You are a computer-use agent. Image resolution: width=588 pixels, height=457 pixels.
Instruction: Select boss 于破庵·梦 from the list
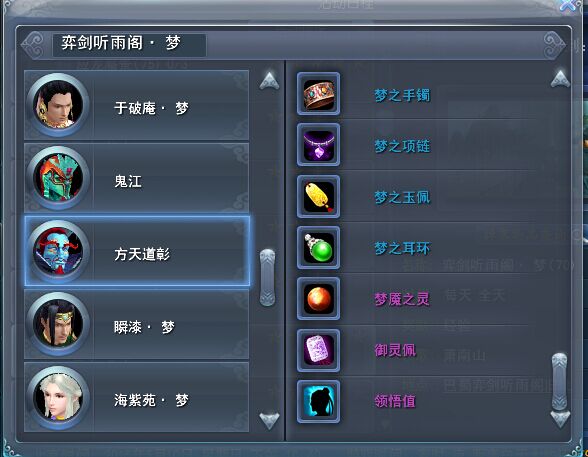[x=136, y=105]
